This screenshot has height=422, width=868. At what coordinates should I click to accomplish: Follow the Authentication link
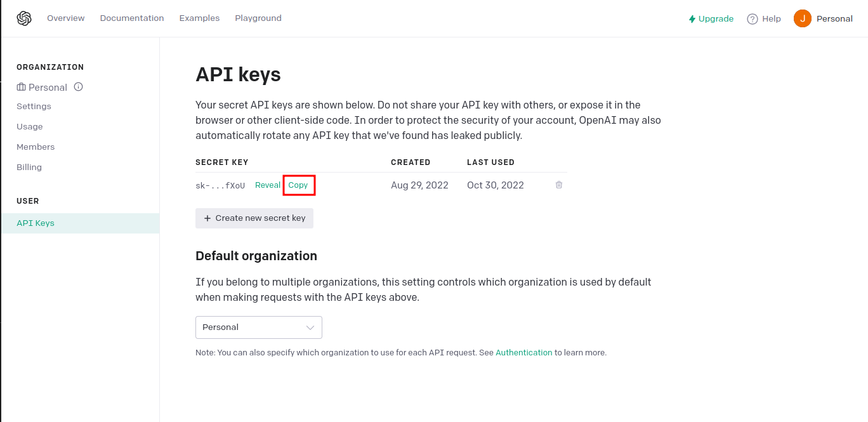pos(524,353)
